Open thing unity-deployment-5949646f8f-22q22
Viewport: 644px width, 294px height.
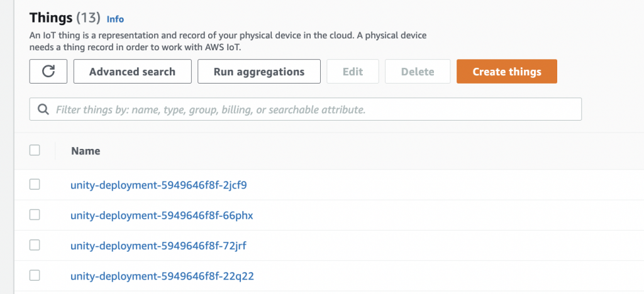pos(162,276)
